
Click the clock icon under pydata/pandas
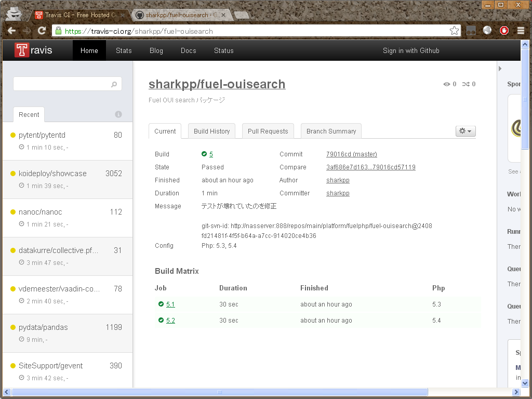pyautogui.click(x=21, y=339)
